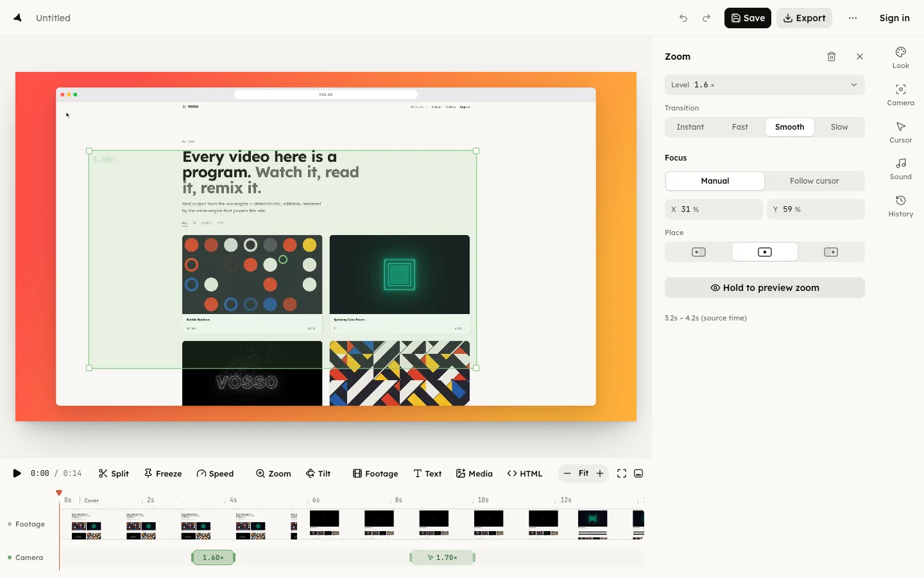The image size is (924, 578).
Task: Edit the focus X percentage field
Action: 714,209
